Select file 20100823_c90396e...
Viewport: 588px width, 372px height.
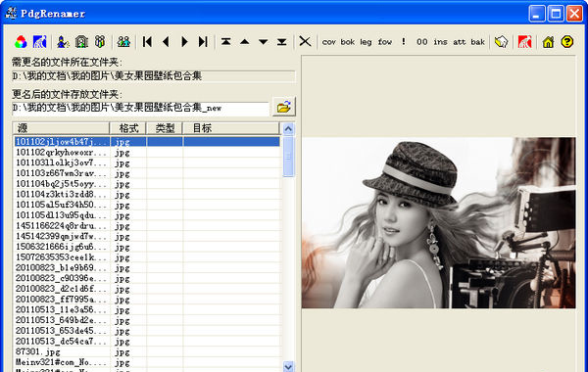[x=147, y=278]
